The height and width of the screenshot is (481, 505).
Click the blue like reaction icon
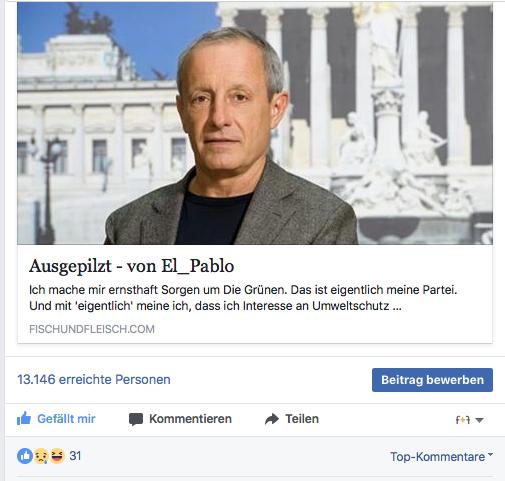[x=25, y=456]
